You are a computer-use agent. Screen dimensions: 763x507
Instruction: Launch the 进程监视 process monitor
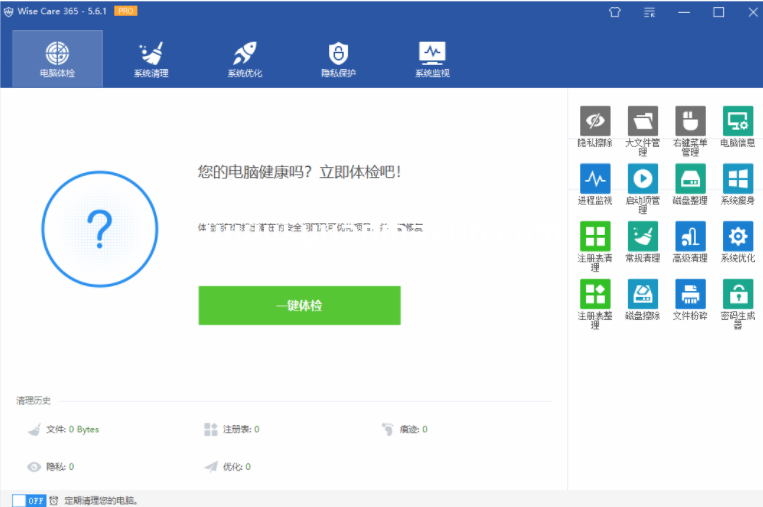pyautogui.click(x=595, y=184)
